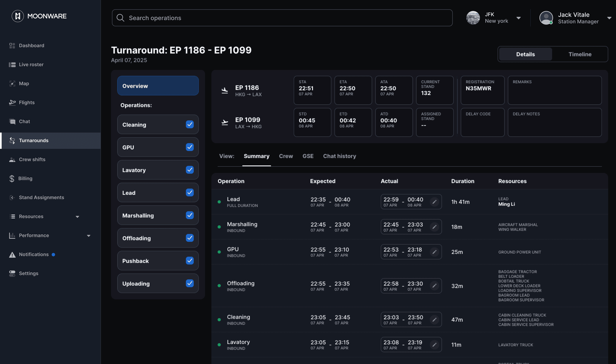Viewport: 616px width, 364px height.
Task: Click into the Search operations field
Action: [x=282, y=18]
